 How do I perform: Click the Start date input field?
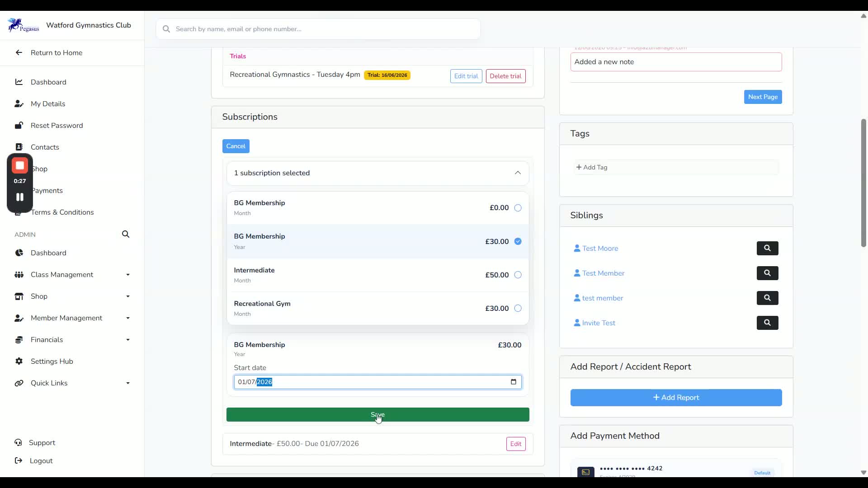coord(377,382)
